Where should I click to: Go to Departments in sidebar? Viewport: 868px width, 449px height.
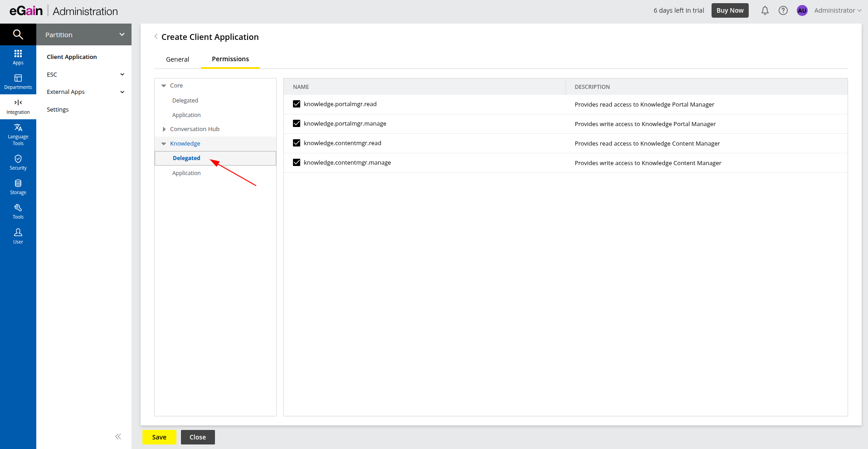pos(18,82)
